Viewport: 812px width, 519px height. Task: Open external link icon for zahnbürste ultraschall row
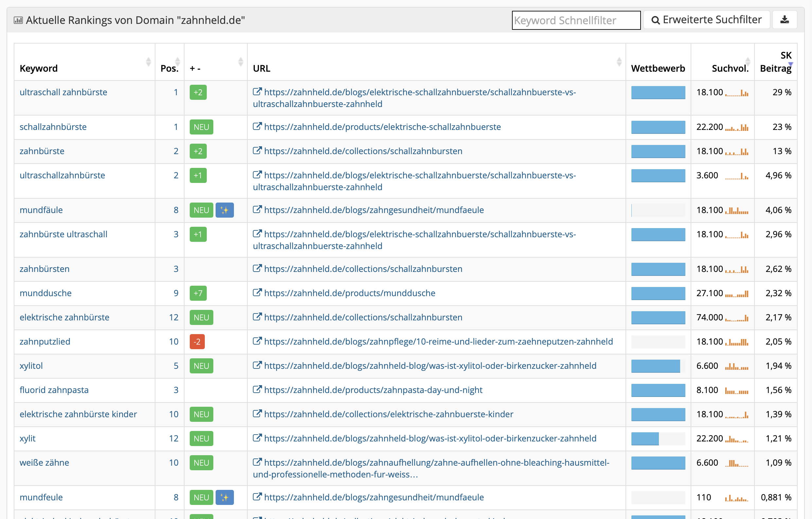pyautogui.click(x=257, y=234)
